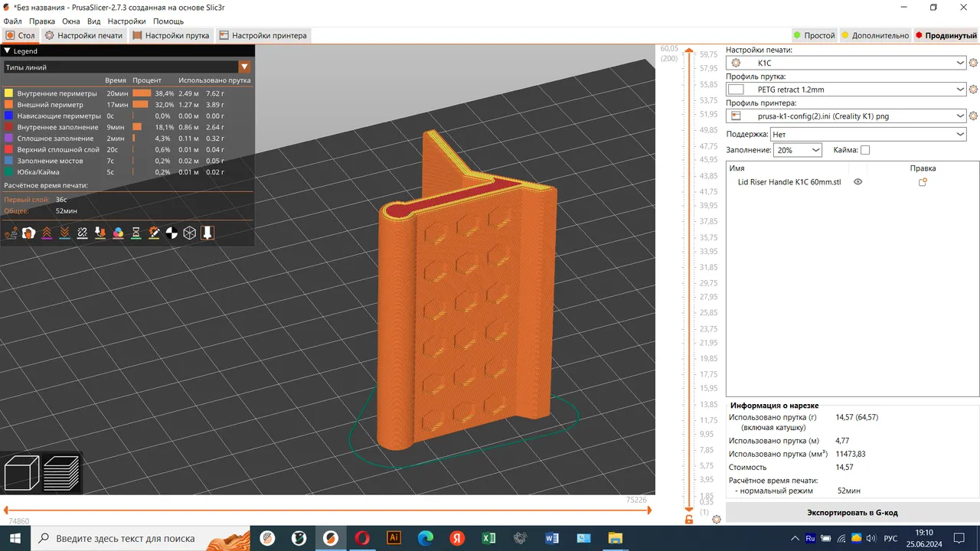This screenshot has width=980, height=551.
Task: Show deretractions in the G-code preview
Action: [64, 233]
